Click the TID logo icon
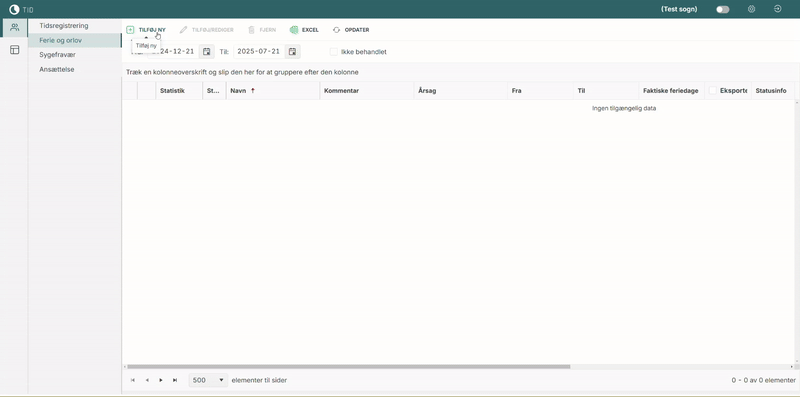The width and height of the screenshot is (800, 397). [x=14, y=9]
